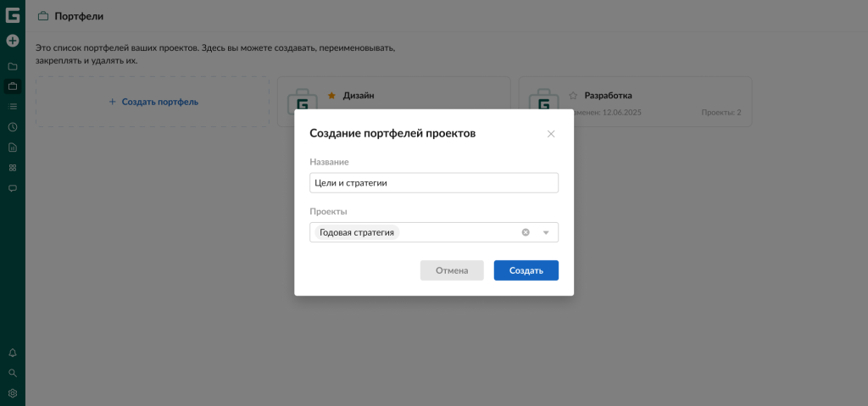Open the Дизайн portfolio title
Image resolution: width=868 pixels, height=406 pixels.
[x=359, y=96]
